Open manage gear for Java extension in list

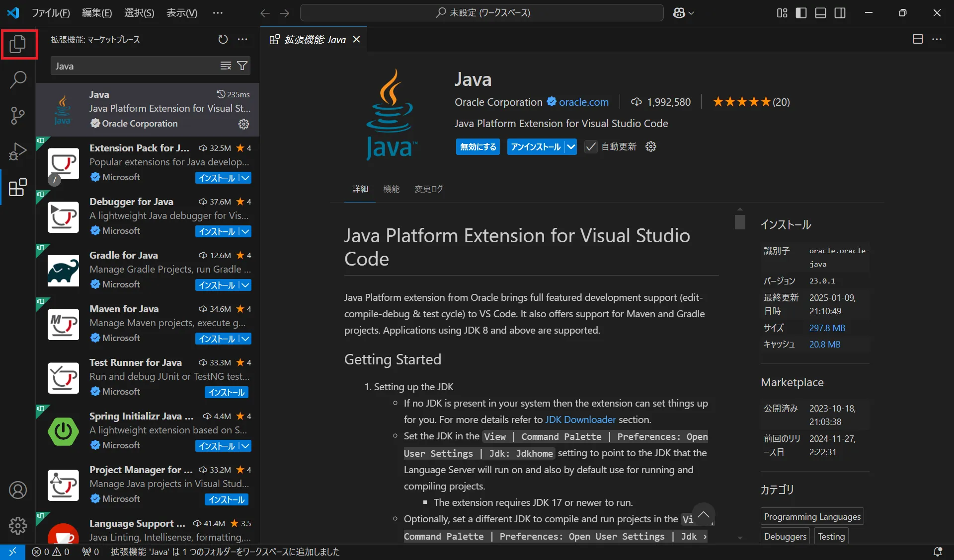pyautogui.click(x=243, y=124)
